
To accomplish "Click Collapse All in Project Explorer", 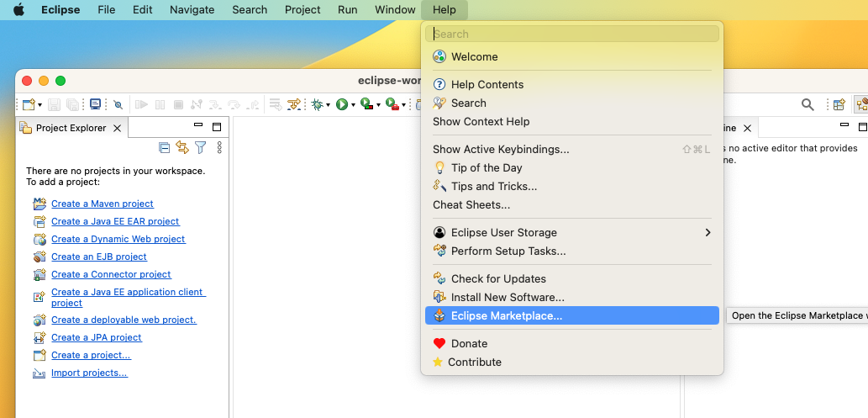I will pos(164,147).
